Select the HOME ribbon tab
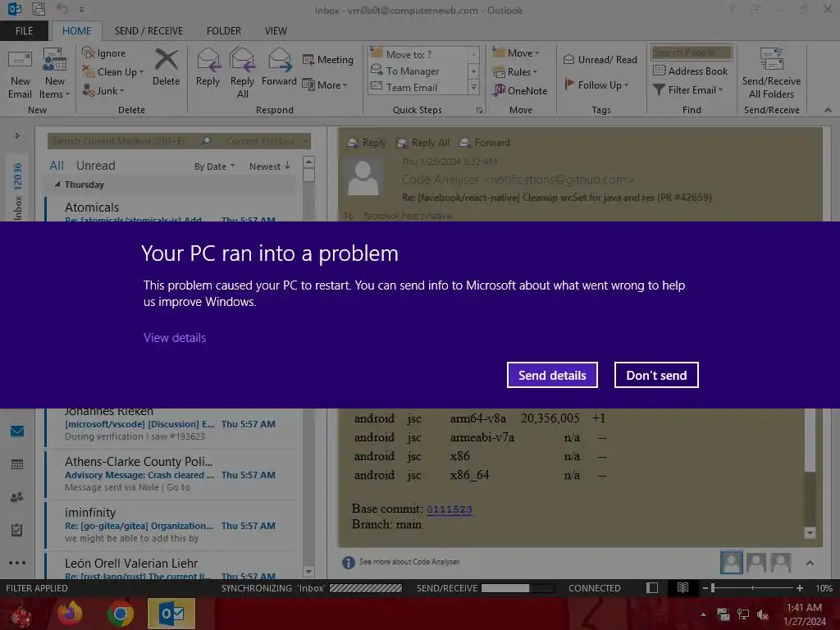The width and height of the screenshot is (840, 630). pyautogui.click(x=76, y=31)
